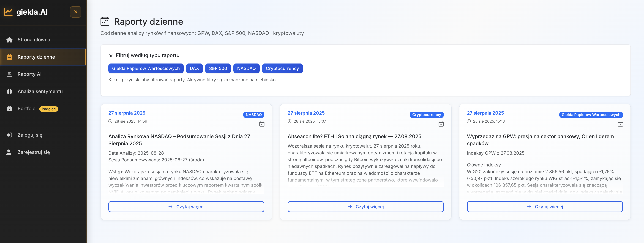Open Czytaj więcej for Altseason report
This screenshot has height=243, width=644.
pyautogui.click(x=365, y=207)
